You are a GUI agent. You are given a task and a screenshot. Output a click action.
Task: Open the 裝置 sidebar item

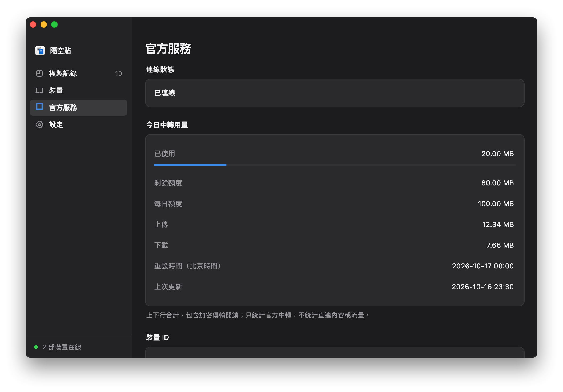point(79,91)
